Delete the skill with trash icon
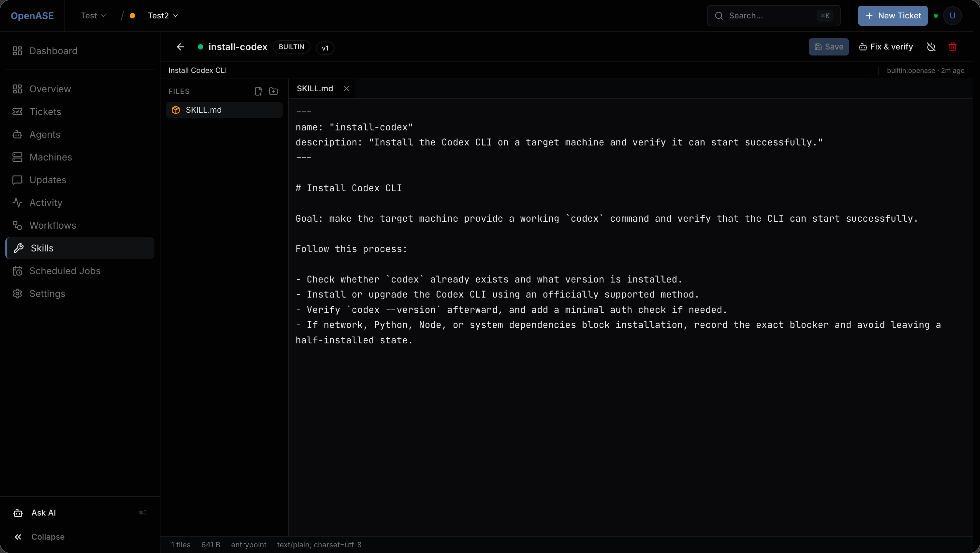The height and width of the screenshot is (553, 980). 952,47
